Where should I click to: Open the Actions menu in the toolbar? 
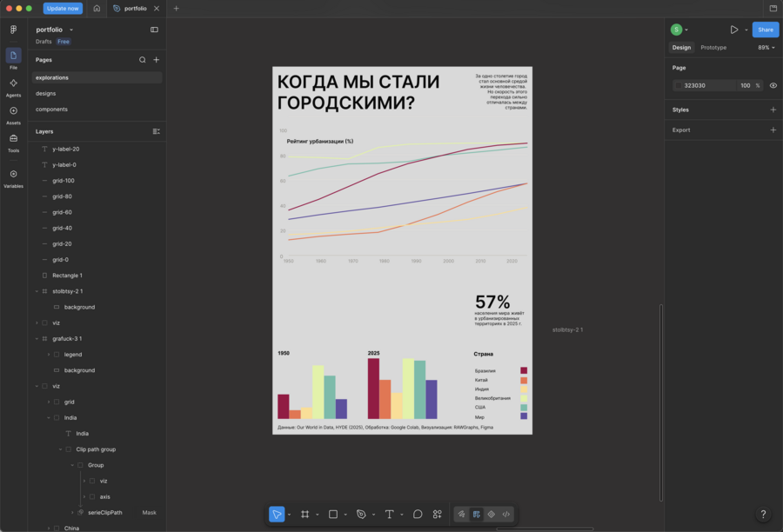(x=438, y=514)
